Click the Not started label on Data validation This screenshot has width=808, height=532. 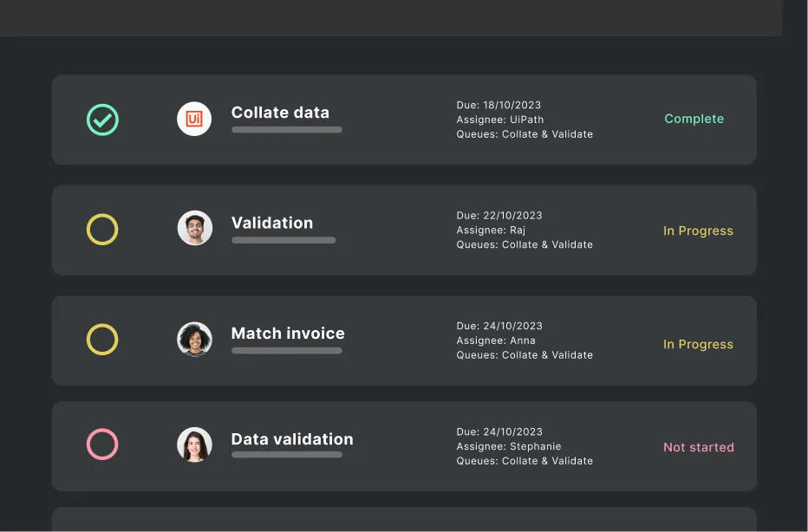699,446
